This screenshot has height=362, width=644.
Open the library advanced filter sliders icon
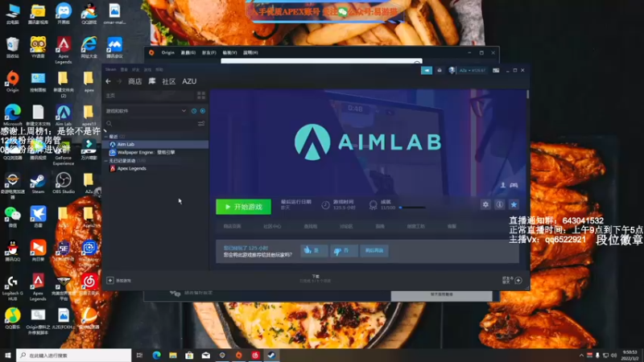pyautogui.click(x=201, y=124)
